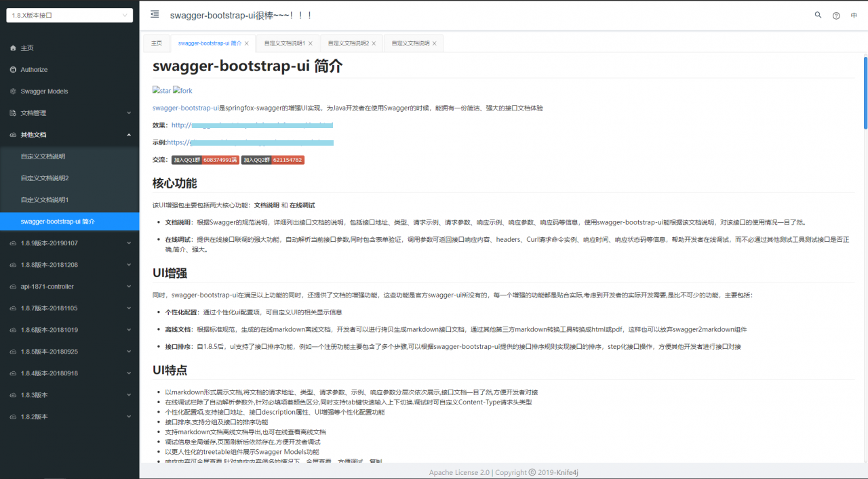This screenshot has width=868, height=479.
Task: Click the home icon next to 主页
Action: click(12, 47)
